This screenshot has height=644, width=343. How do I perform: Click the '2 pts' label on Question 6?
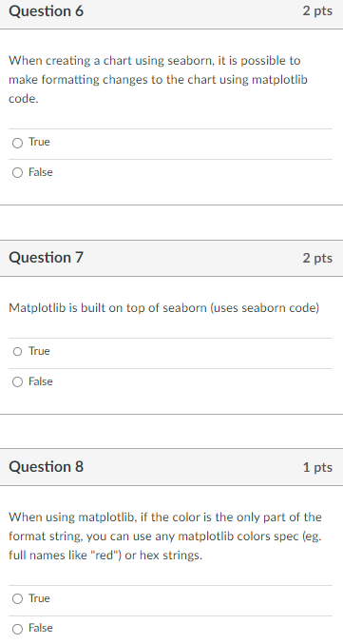[x=317, y=11]
